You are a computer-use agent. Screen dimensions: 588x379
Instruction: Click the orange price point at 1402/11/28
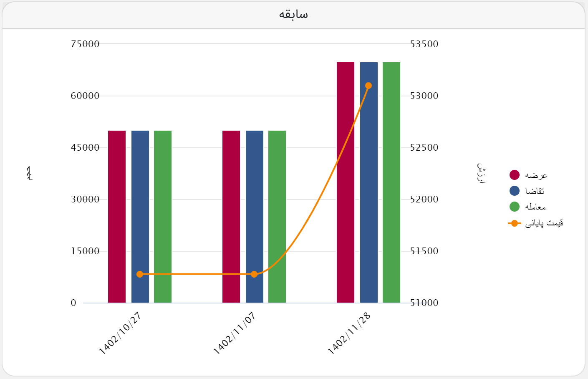coord(368,86)
